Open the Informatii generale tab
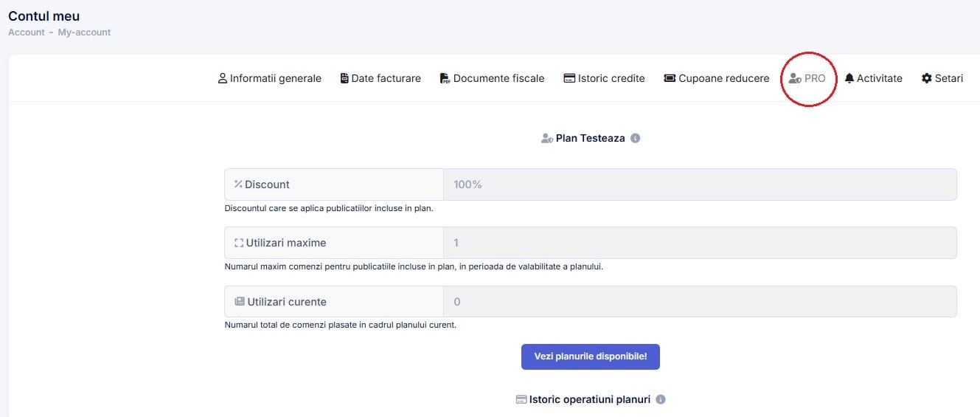Viewport: 980px width, 417px height. [270, 78]
